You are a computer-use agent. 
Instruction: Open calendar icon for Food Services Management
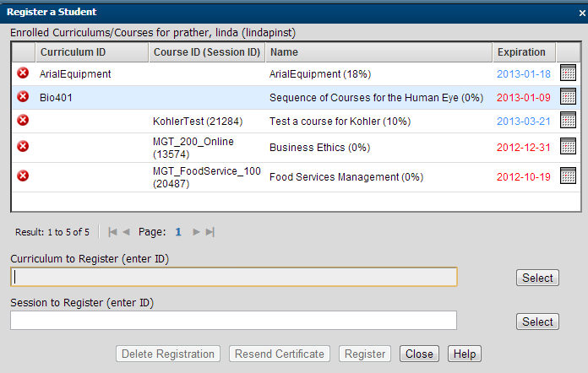coord(569,176)
